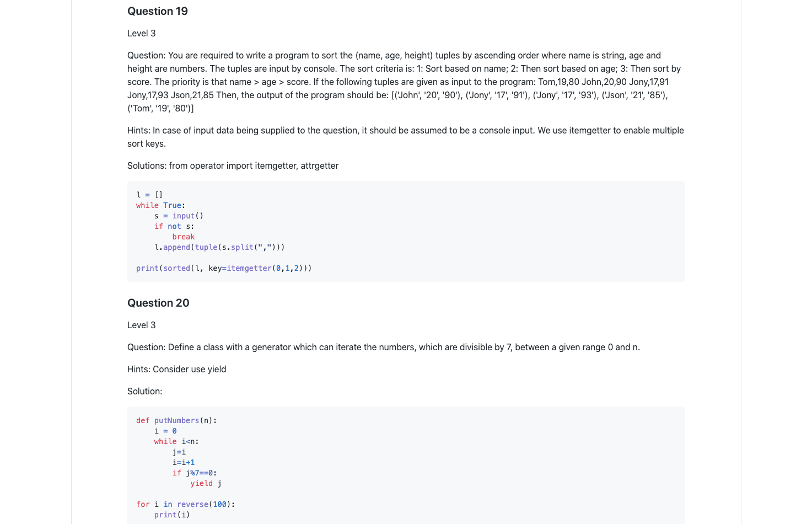
Task: Click the Question 19 hints paragraph about itemgetter
Action: (406, 137)
